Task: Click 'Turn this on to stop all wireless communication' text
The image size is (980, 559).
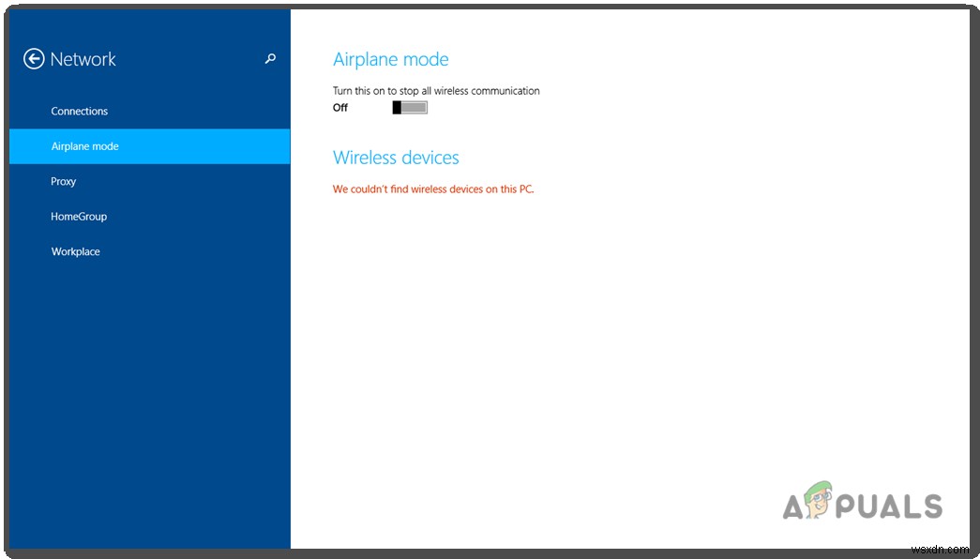Action: (436, 91)
